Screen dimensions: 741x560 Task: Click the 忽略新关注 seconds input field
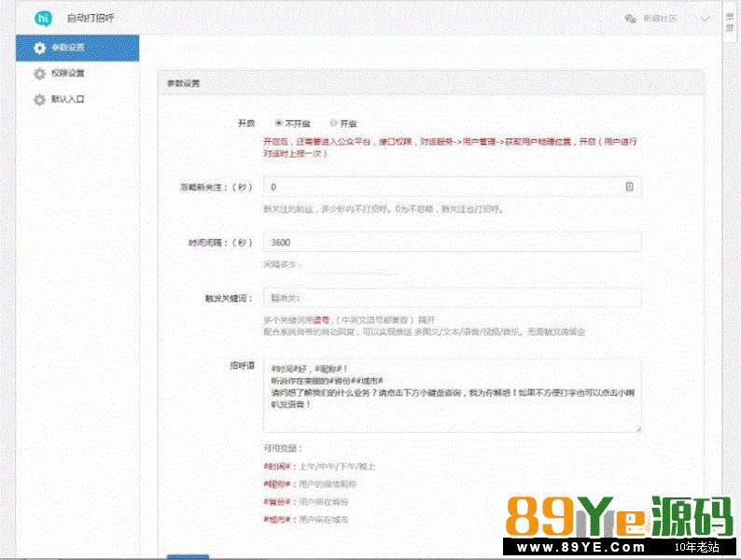[453, 188]
